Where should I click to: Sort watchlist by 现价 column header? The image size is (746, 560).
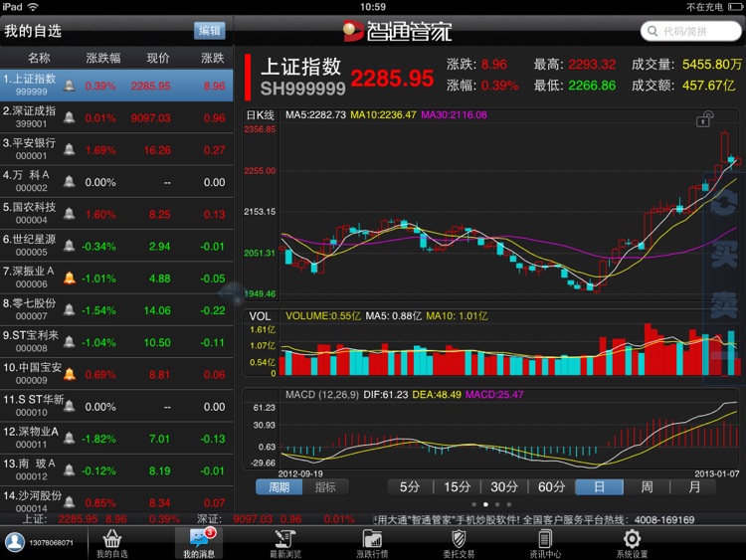(x=158, y=59)
